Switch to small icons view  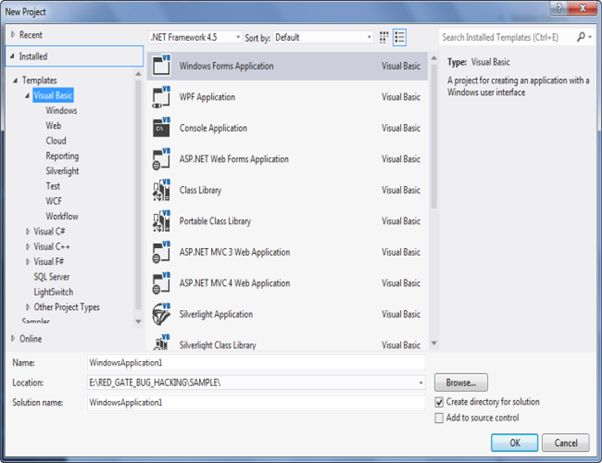click(x=384, y=37)
